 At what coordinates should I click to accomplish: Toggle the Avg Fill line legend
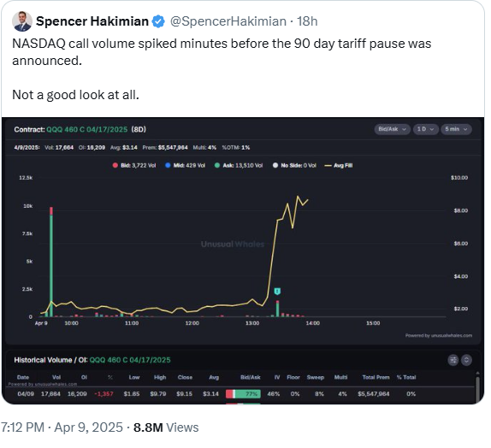pos(339,165)
